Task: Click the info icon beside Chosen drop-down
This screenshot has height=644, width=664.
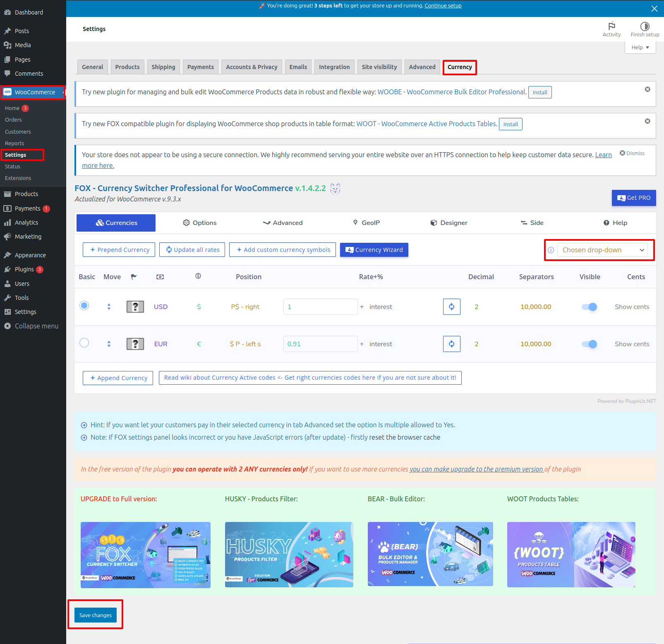Action: 551,250
